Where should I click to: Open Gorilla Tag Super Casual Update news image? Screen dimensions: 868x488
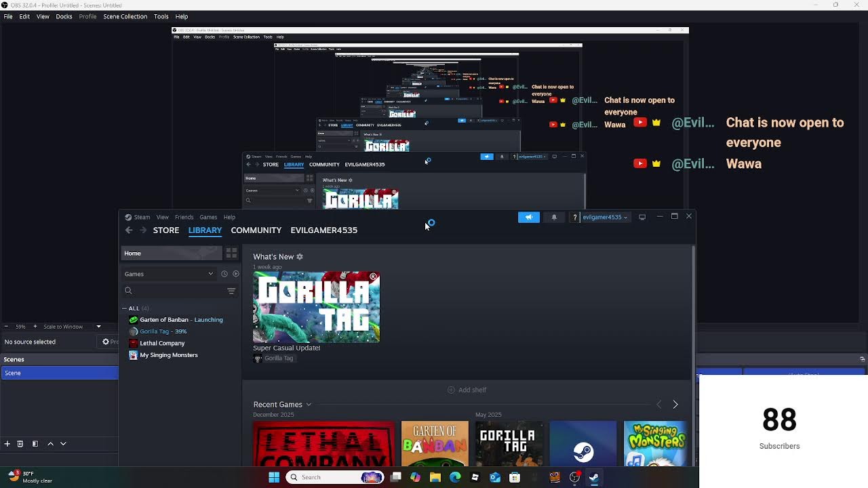pos(316,307)
